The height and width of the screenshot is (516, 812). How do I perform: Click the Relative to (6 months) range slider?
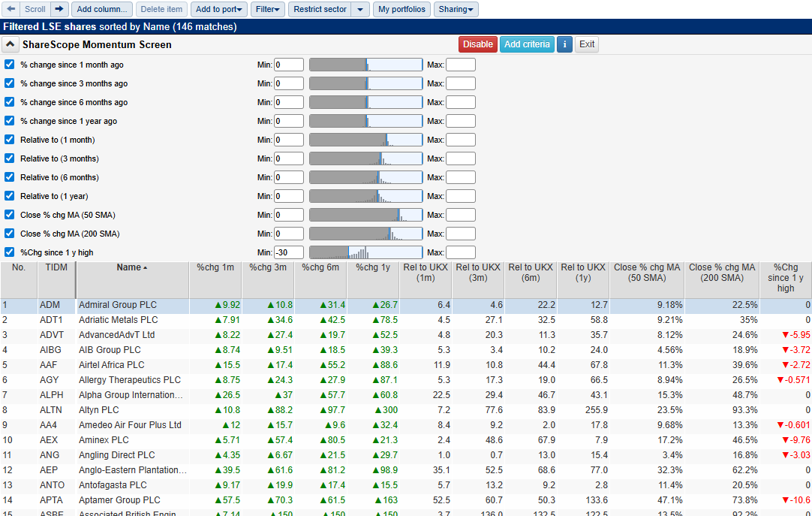tap(366, 177)
